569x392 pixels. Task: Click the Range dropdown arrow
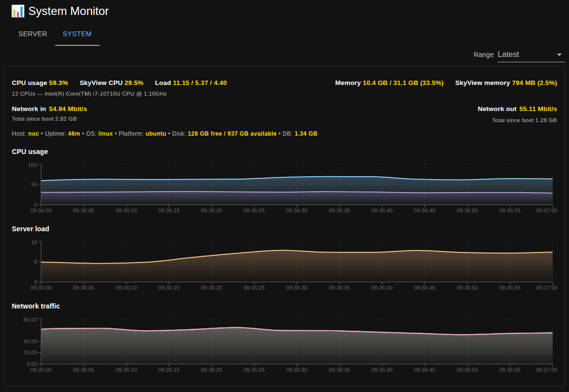click(x=559, y=55)
